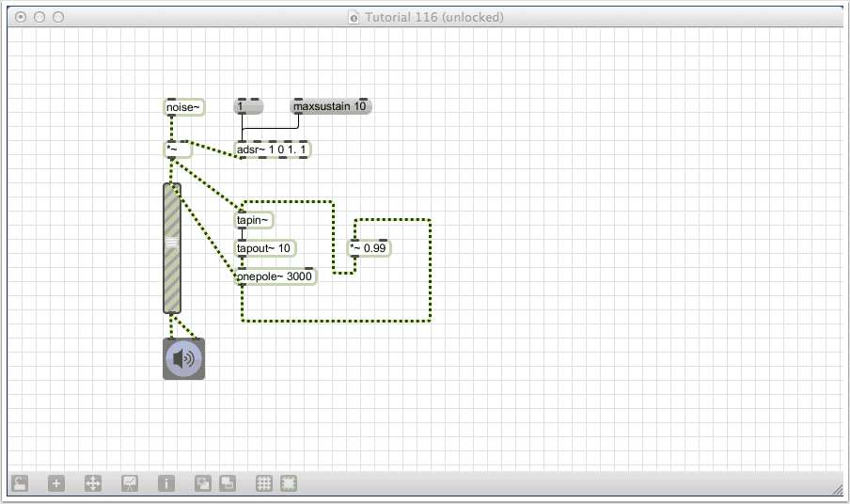
Task: Click the speaker ezdac~ audio button
Action: (183, 359)
